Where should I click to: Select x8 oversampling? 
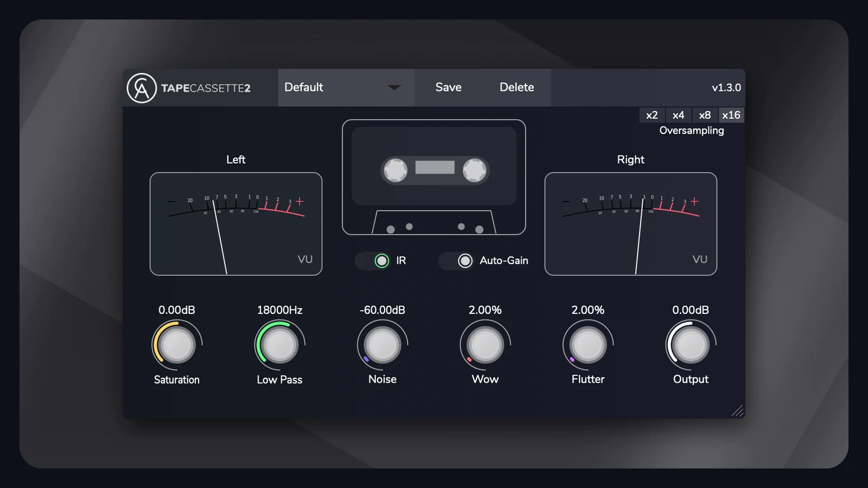tap(705, 115)
